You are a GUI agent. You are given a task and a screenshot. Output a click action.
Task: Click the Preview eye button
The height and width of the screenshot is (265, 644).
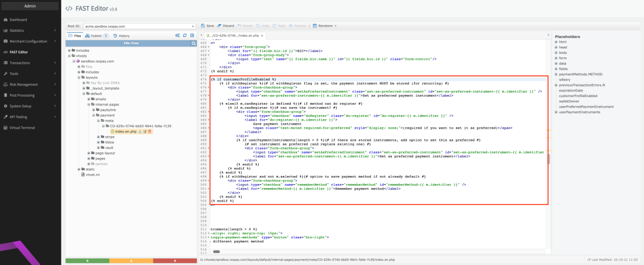point(297,26)
